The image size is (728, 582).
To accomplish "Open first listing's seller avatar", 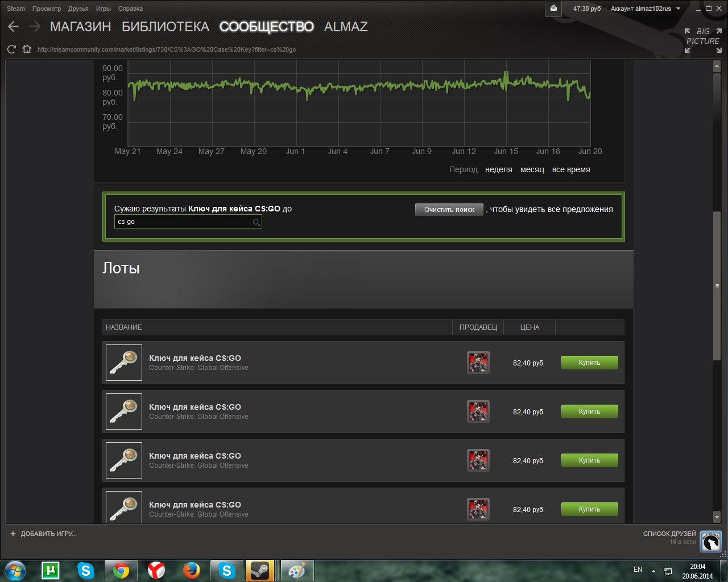I will 478,363.
